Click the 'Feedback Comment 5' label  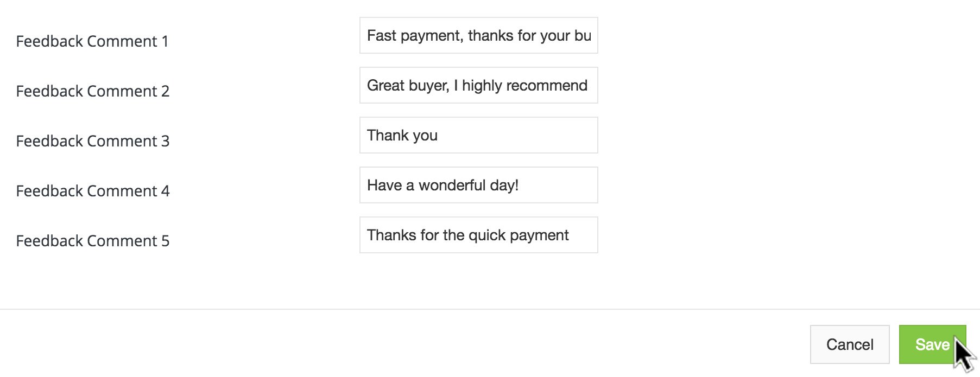93,241
